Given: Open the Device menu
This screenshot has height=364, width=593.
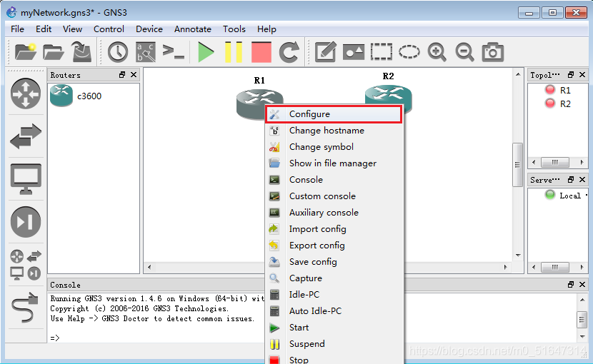Looking at the screenshot, I should pos(149,29).
